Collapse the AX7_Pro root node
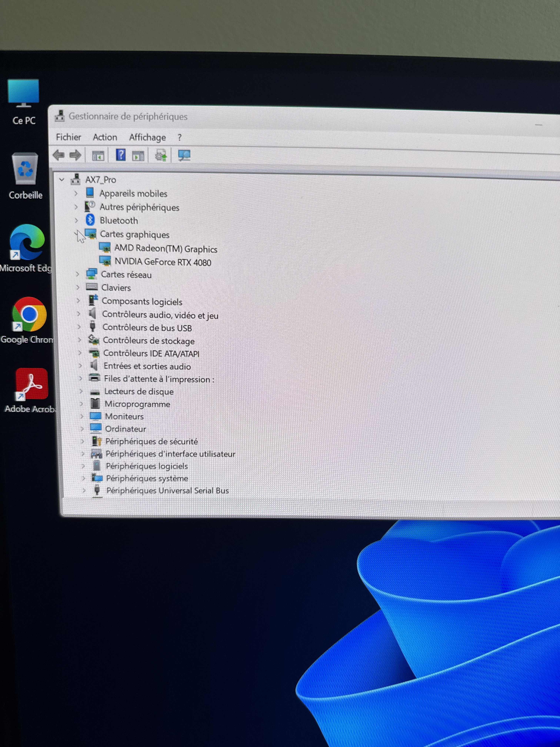Viewport: 560px width, 747px height. (62, 180)
